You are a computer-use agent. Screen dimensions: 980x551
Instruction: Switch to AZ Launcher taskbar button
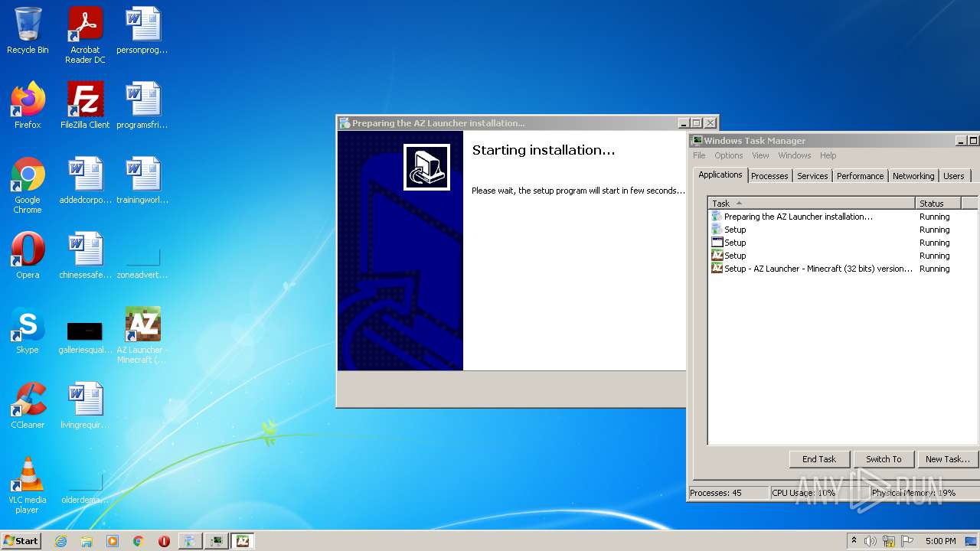[243, 541]
